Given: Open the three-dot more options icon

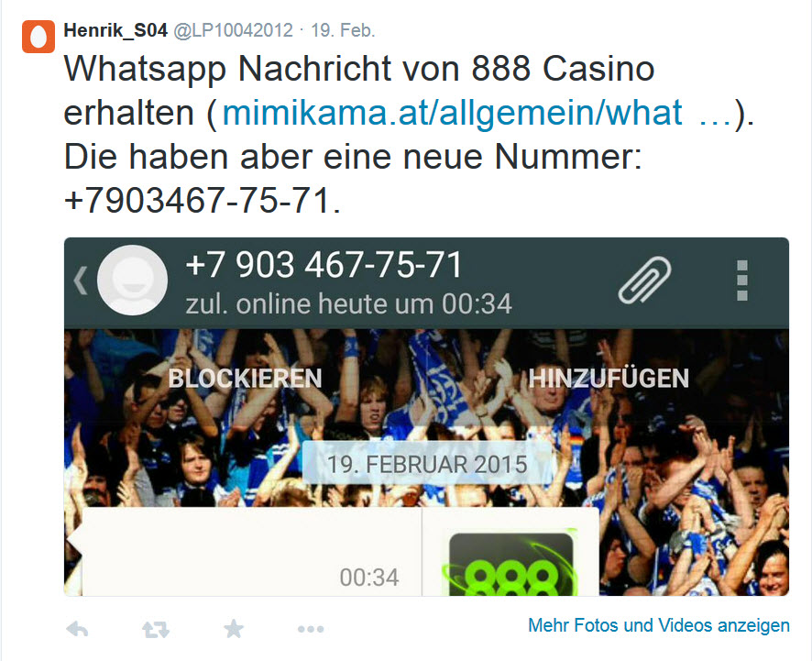Looking at the screenshot, I should click(x=311, y=630).
